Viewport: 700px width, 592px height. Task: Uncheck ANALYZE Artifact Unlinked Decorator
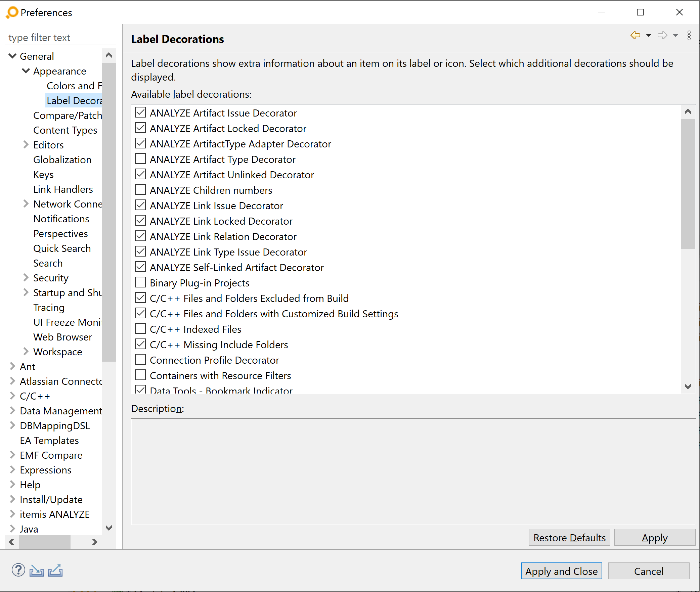click(140, 174)
